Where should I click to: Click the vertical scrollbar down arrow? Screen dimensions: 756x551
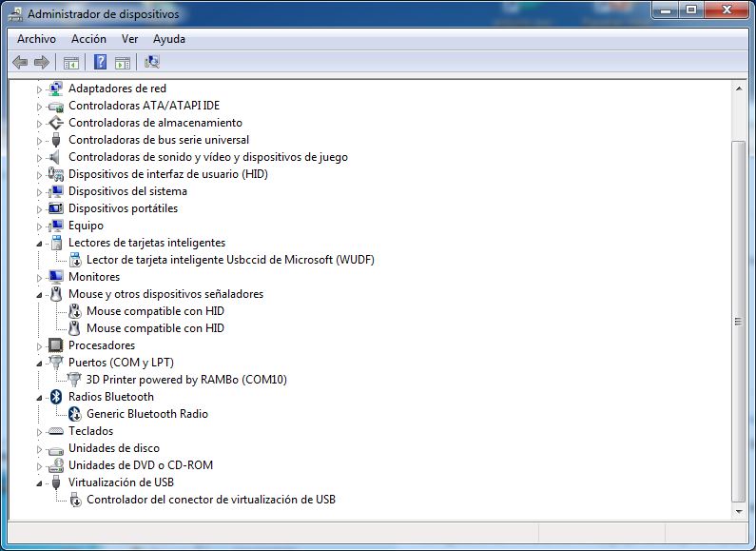click(739, 511)
